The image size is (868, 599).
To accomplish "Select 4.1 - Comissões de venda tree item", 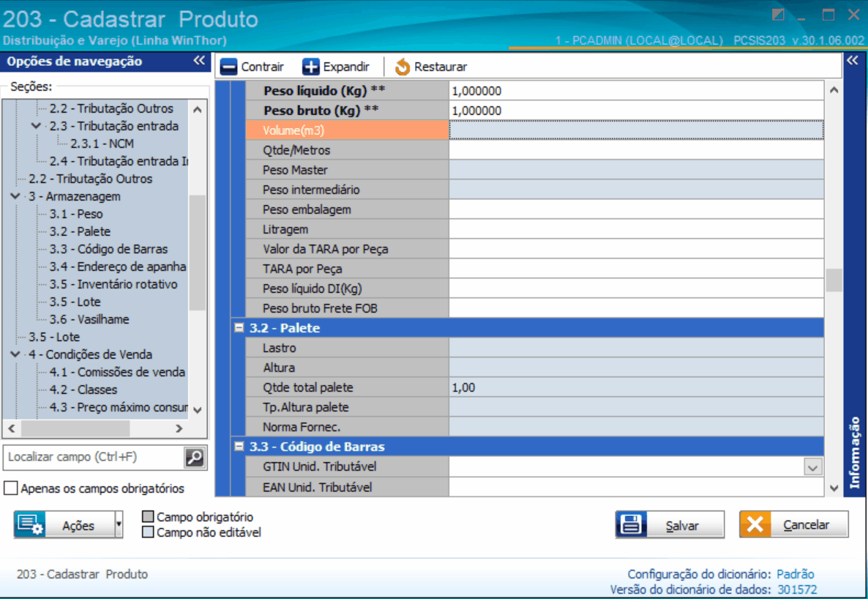I will (x=117, y=372).
